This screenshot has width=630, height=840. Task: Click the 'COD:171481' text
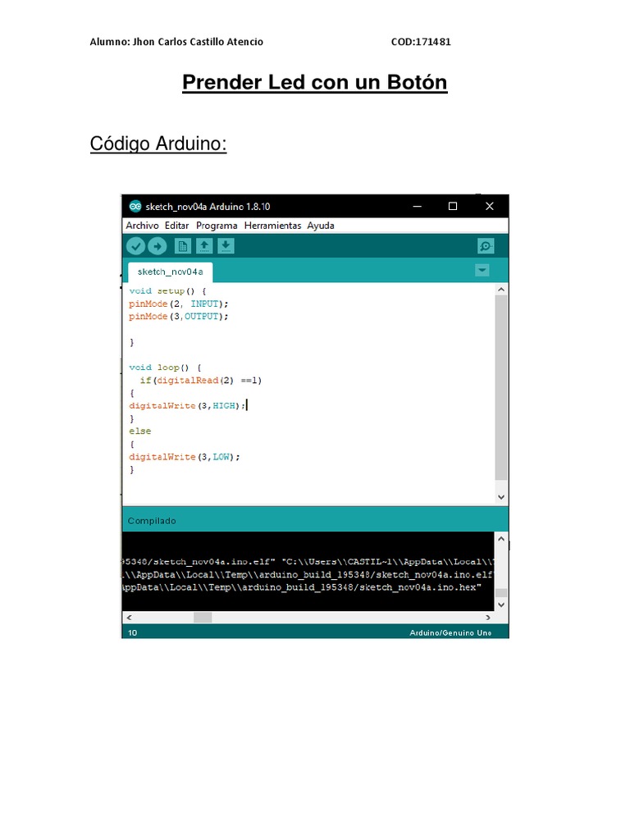(421, 42)
